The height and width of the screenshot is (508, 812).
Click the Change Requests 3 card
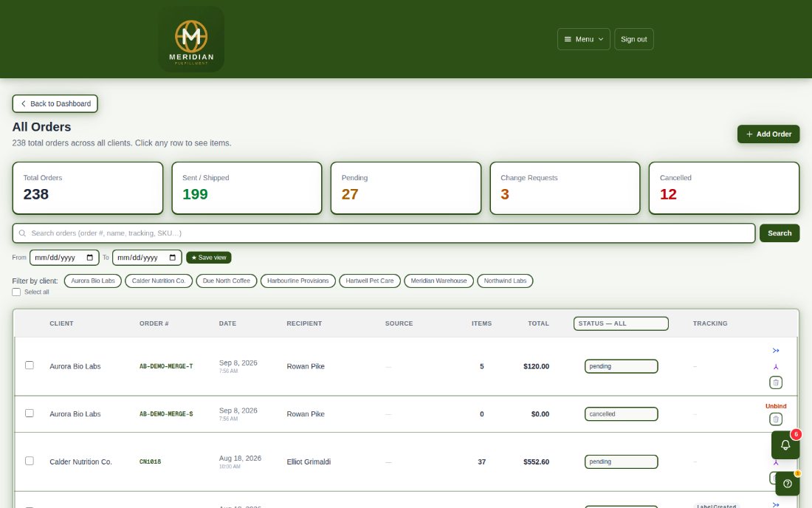565,188
